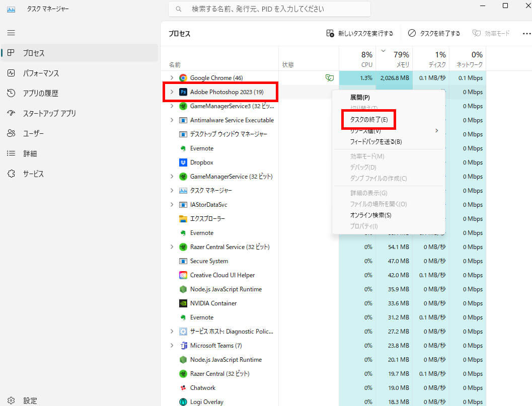Click the Microsoft Teams icon
The width and height of the screenshot is (532, 406).
[x=183, y=346]
